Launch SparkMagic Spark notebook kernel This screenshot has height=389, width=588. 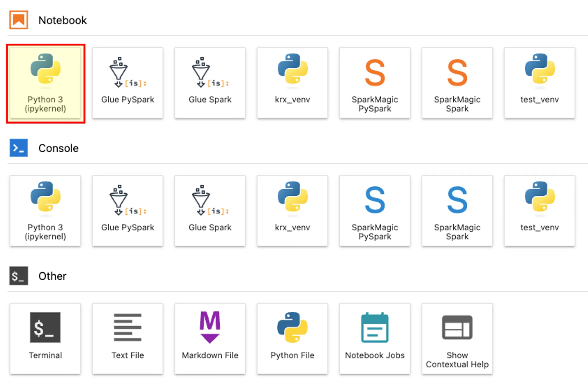(457, 83)
